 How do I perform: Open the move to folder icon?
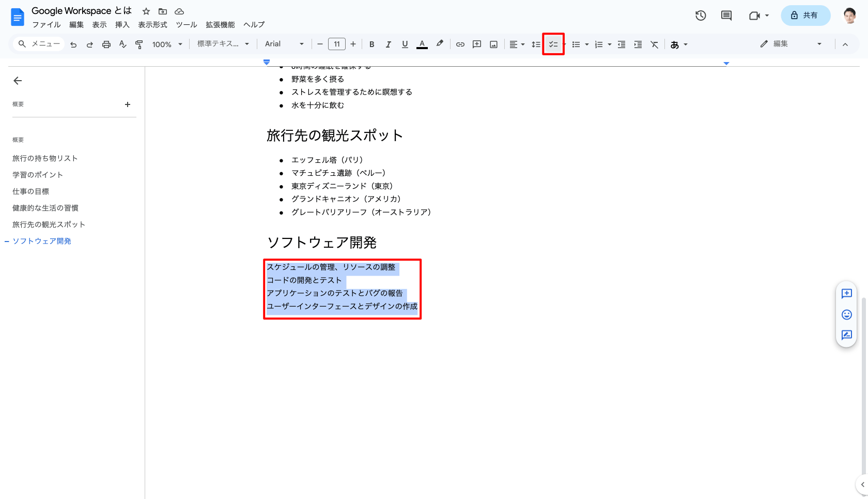(x=163, y=11)
